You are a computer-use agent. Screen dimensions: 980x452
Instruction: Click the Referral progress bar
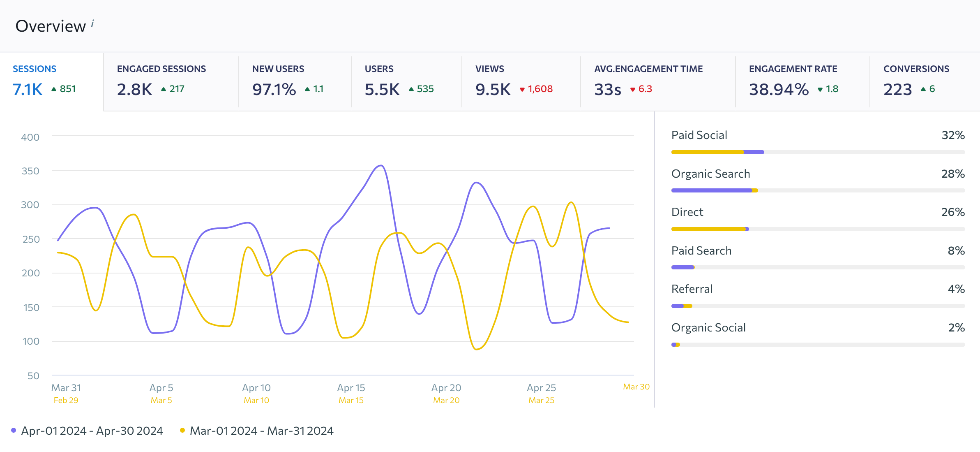tap(818, 306)
